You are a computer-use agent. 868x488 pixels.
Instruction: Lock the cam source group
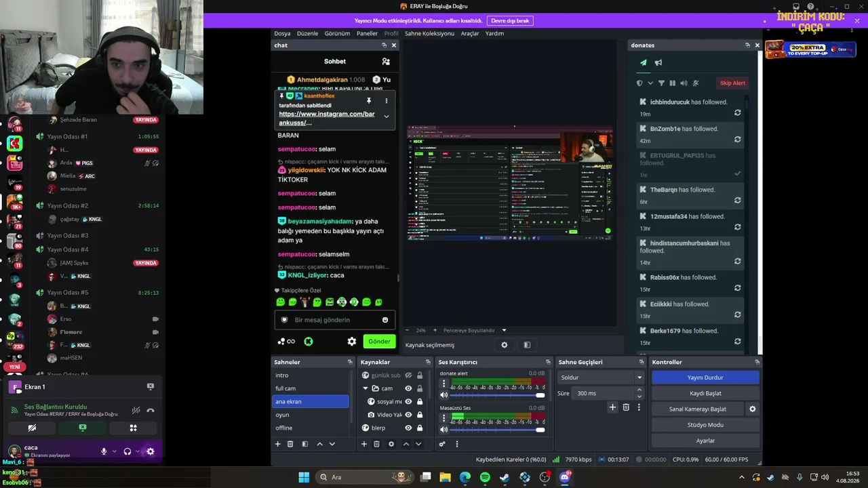[x=420, y=388]
